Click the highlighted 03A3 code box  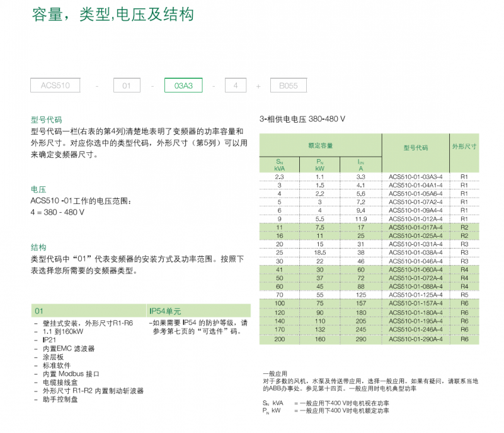(183, 86)
